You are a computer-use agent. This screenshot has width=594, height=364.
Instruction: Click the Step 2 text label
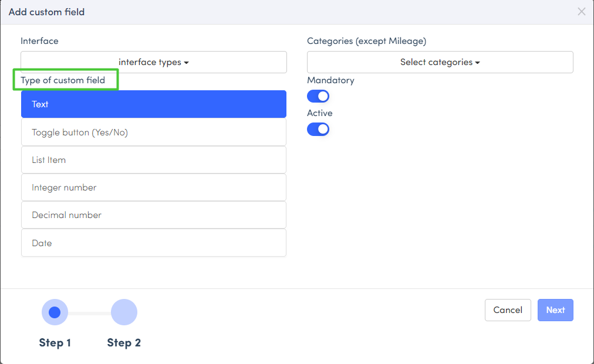124,343
